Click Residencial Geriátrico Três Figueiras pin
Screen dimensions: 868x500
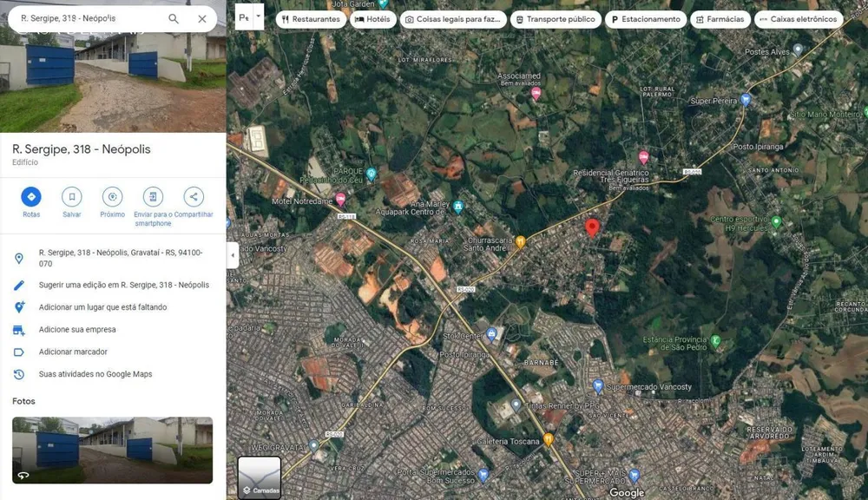coord(643,158)
